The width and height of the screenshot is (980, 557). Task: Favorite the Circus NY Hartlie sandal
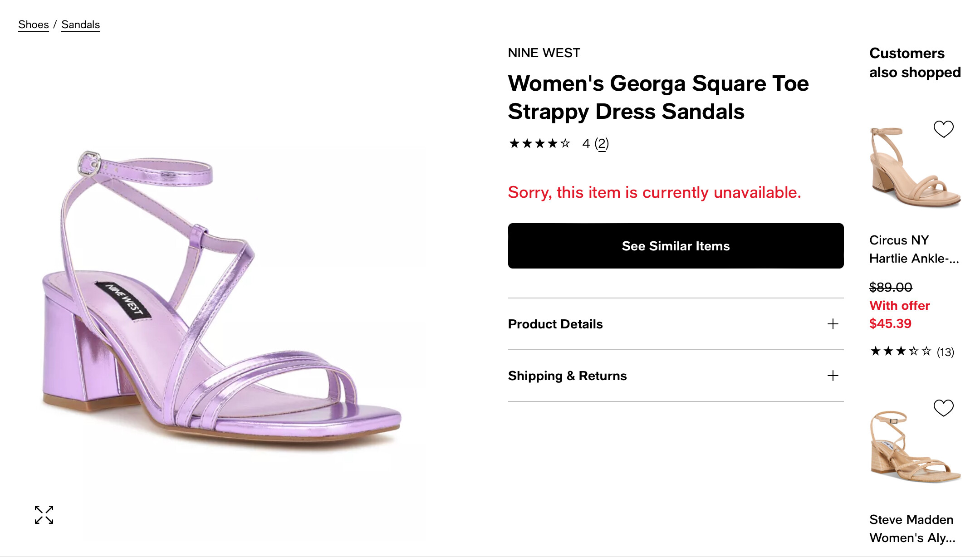point(943,129)
